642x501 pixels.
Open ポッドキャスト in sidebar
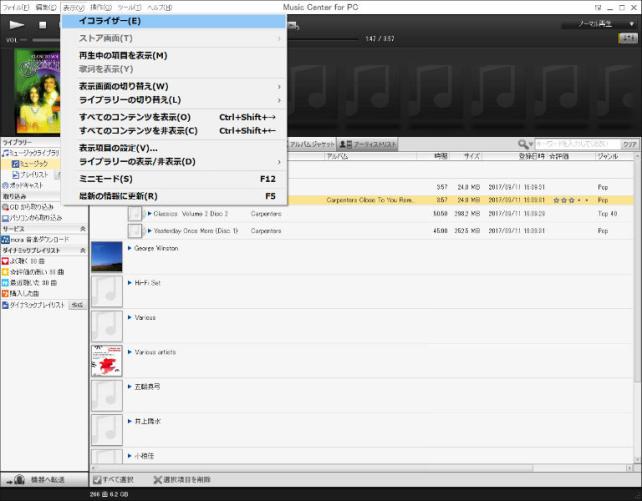point(23,185)
